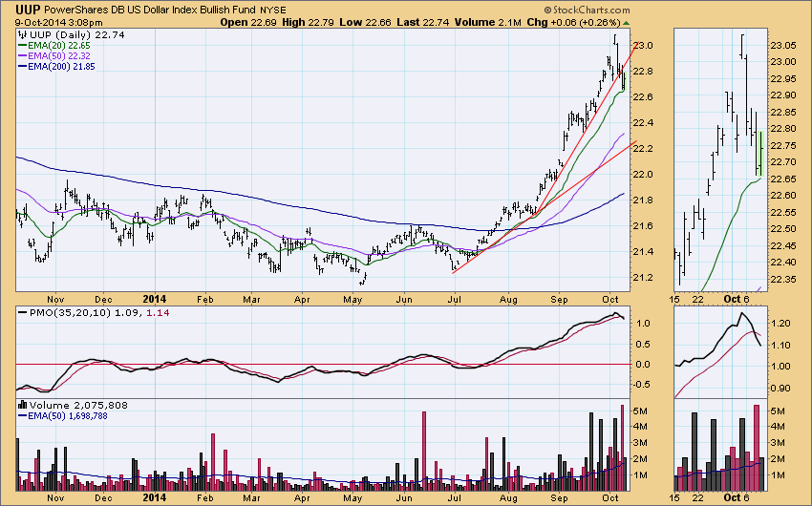812x506 pixels.
Task: Click the 0.90 label on zoomed PMO axis
Action: (780, 388)
